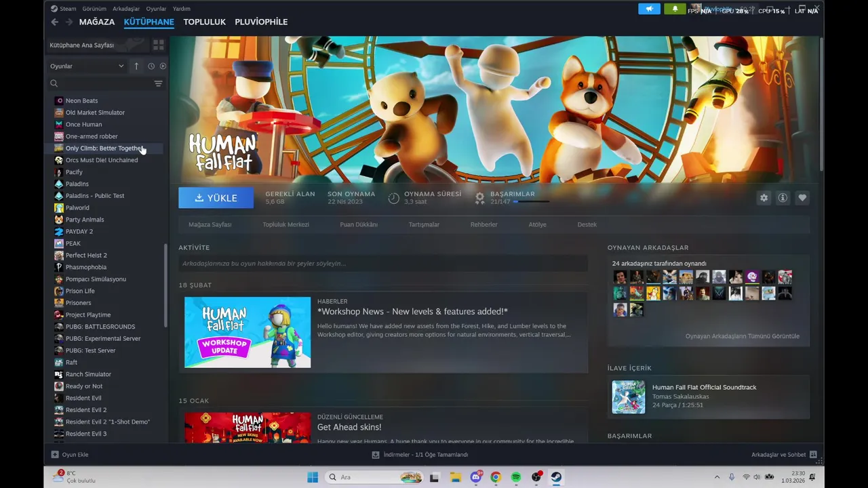
Task: Open File Explorer from taskbar
Action: (x=455, y=477)
